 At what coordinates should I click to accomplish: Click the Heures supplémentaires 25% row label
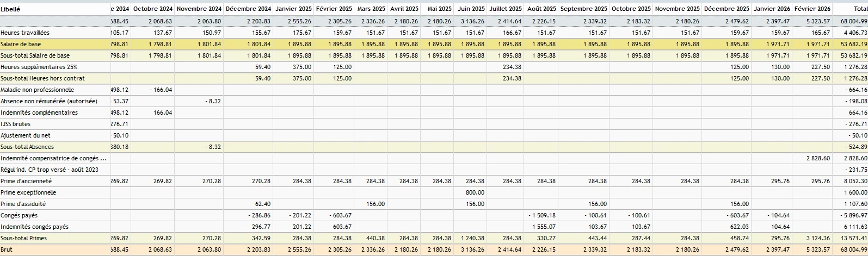pyautogui.click(x=39, y=67)
